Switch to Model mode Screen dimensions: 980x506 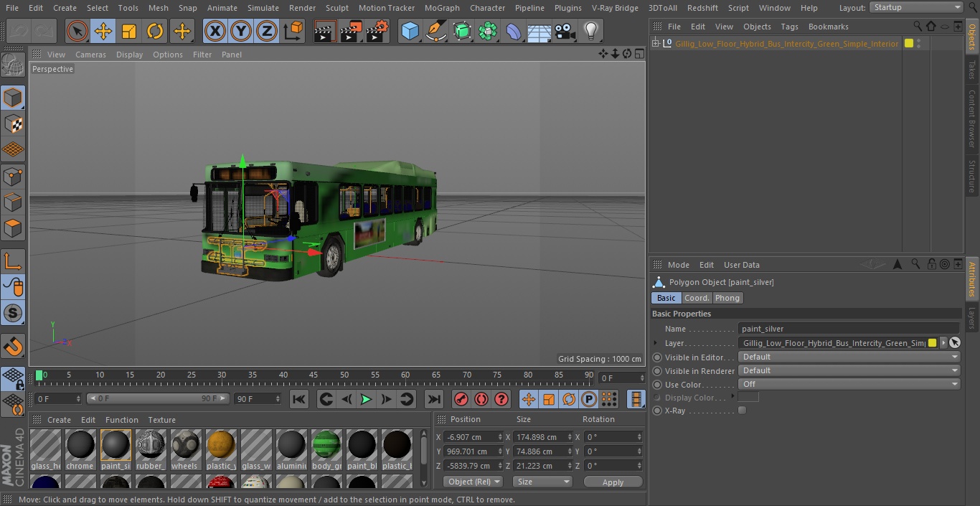tap(13, 97)
